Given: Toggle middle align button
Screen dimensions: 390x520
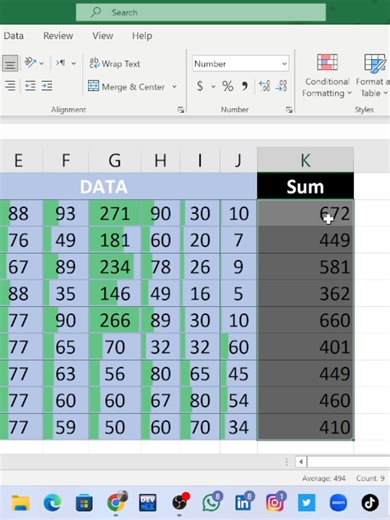Looking at the screenshot, I should [x=10, y=63].
